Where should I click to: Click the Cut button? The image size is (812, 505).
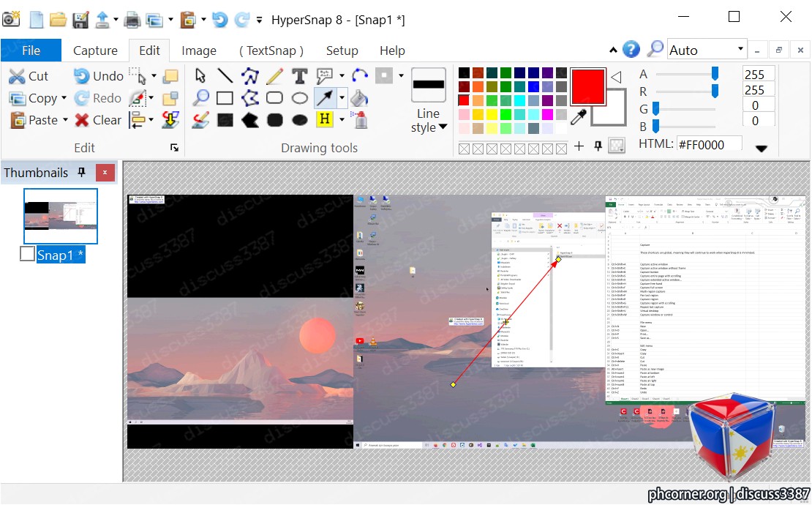click(x=29, y=76)
